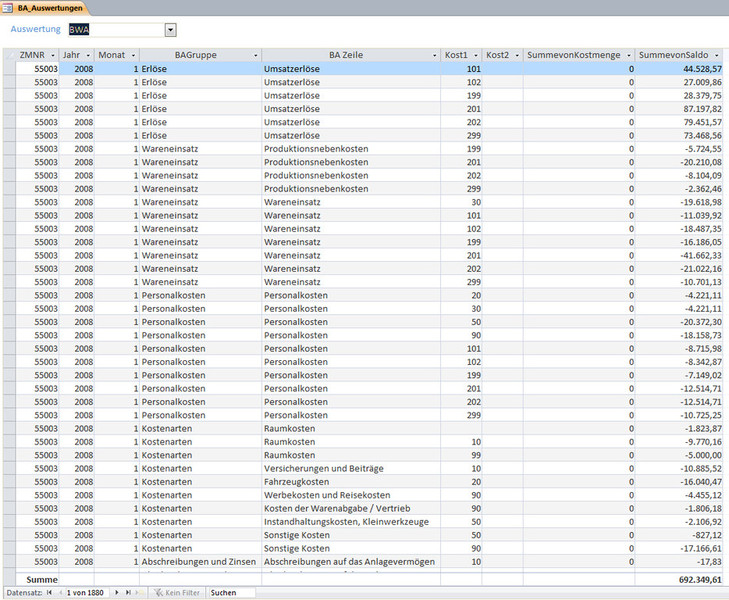Select the row selector for saldo -5.000,00
The image size is (729, 600).
(x=9, y=455)
